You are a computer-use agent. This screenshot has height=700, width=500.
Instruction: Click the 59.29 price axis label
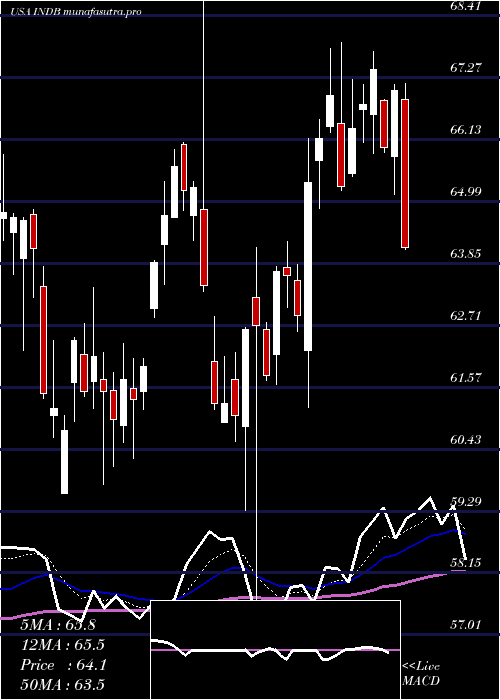click(467, 502)
